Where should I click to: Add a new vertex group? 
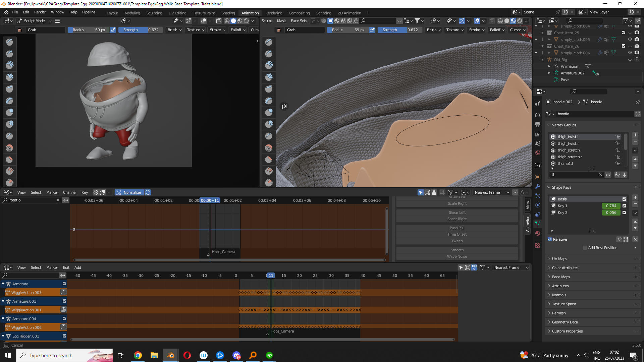click(635, 135)
